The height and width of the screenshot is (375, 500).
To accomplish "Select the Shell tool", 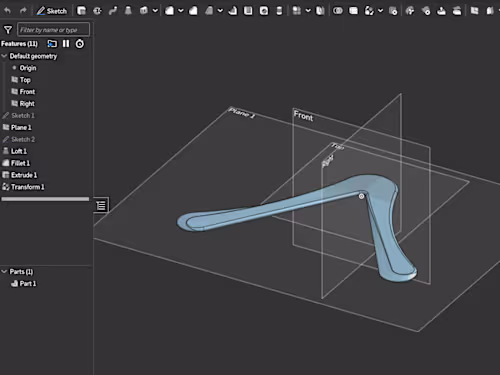I will (248, 11).
